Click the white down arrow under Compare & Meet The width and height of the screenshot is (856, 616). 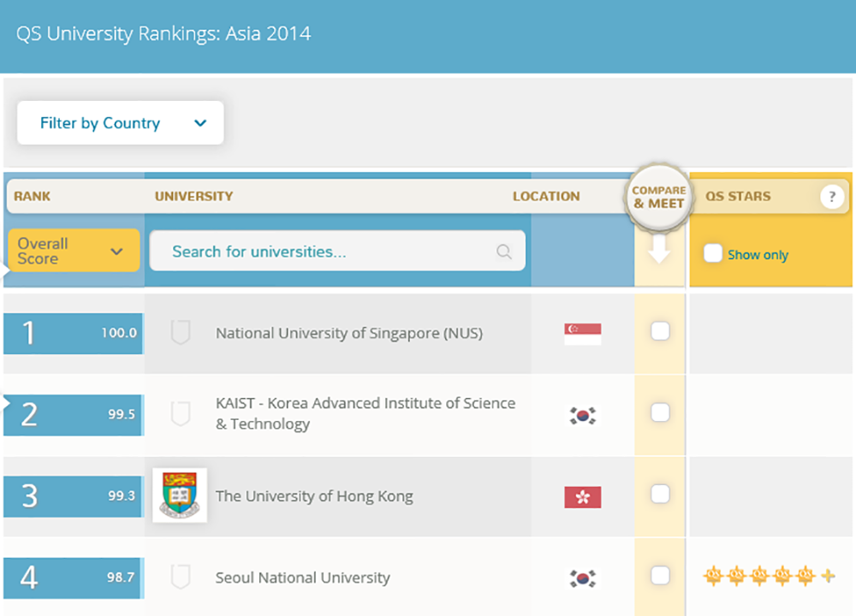tap(659, 249)
